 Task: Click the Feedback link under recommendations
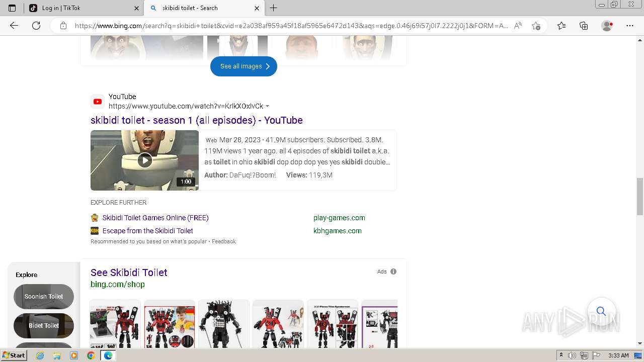[224, 241]
